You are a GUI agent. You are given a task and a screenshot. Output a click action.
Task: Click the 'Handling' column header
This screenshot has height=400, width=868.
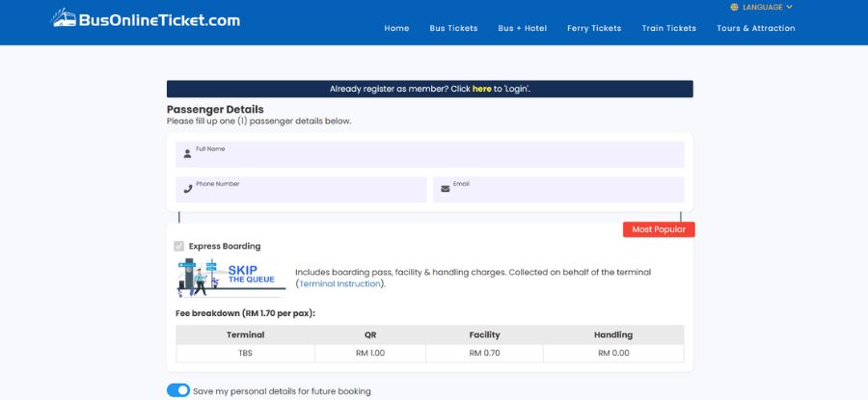(x=613, y=334)
